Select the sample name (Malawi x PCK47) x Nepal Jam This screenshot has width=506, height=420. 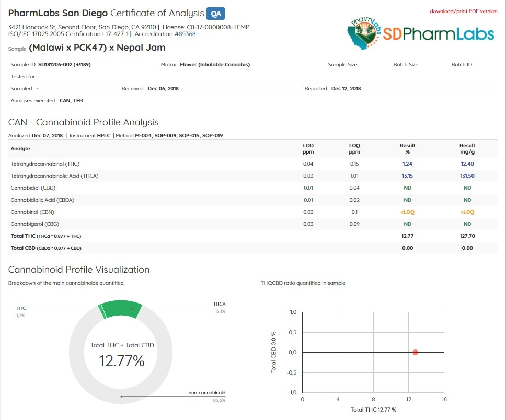[x=97, y=48]
